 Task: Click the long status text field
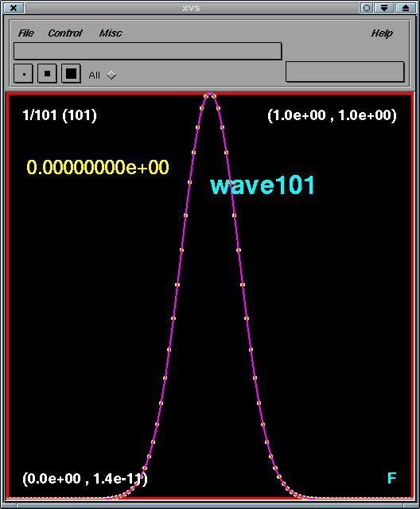tap(148, 51)
